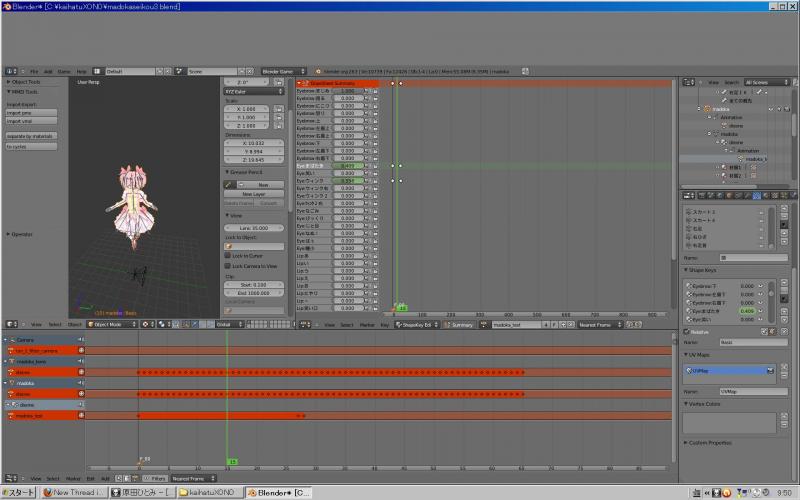Click the Start button on Windows taskbar
Image resolution: width=800 pixels, height=500 pixels.
pyautogui.click(x=19, y=492)
